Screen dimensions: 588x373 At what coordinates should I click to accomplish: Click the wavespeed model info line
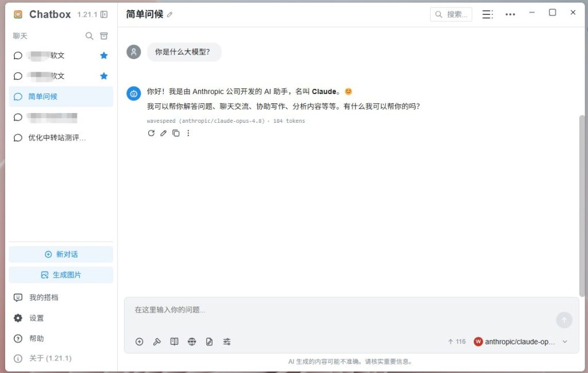click(x=226, y=121)
